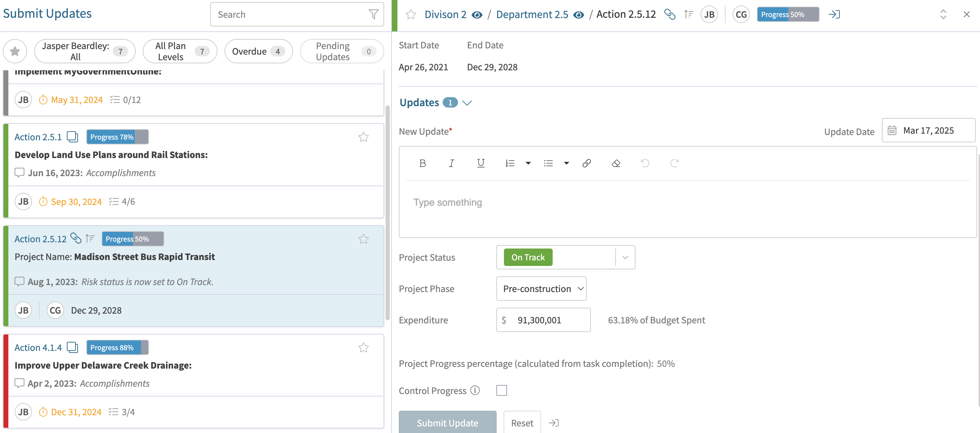The height and width of the screenshot is (433, 980).
Task: Click the Reset button
Action: pyautogui.click(x=522, y=422)
